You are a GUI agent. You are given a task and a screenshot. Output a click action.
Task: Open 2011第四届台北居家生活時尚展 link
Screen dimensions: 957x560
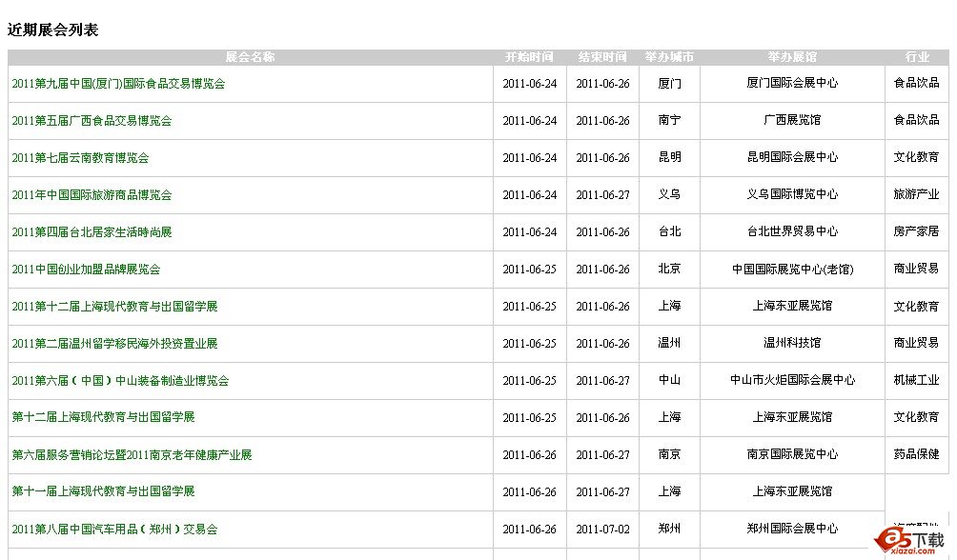(92, 232)
